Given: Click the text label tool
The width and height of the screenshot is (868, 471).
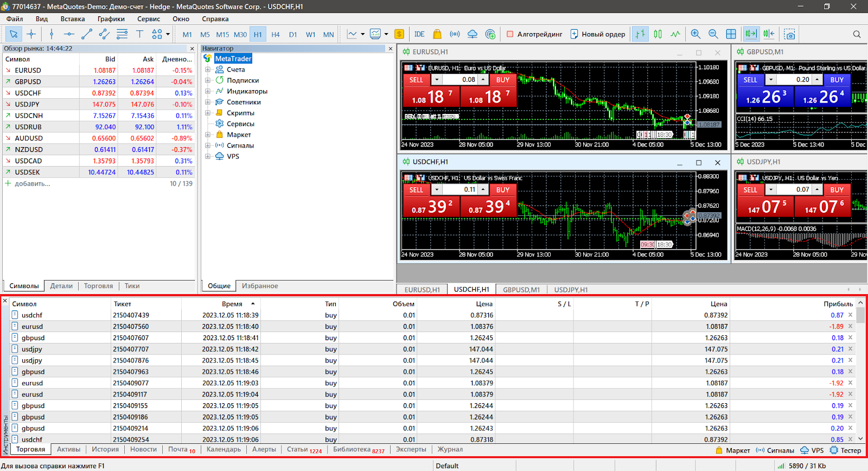Looking at the screenshot, I should pos(139,34).
